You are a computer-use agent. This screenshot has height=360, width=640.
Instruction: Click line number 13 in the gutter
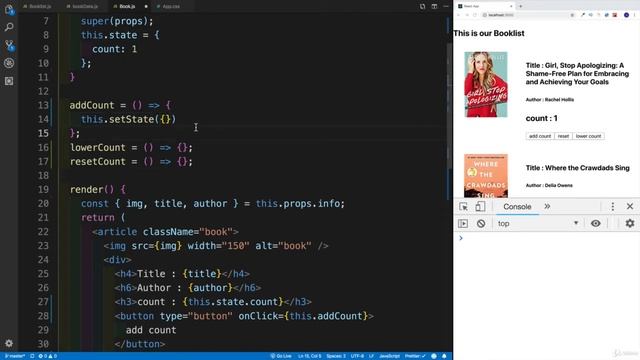click(x=43, y=105)
